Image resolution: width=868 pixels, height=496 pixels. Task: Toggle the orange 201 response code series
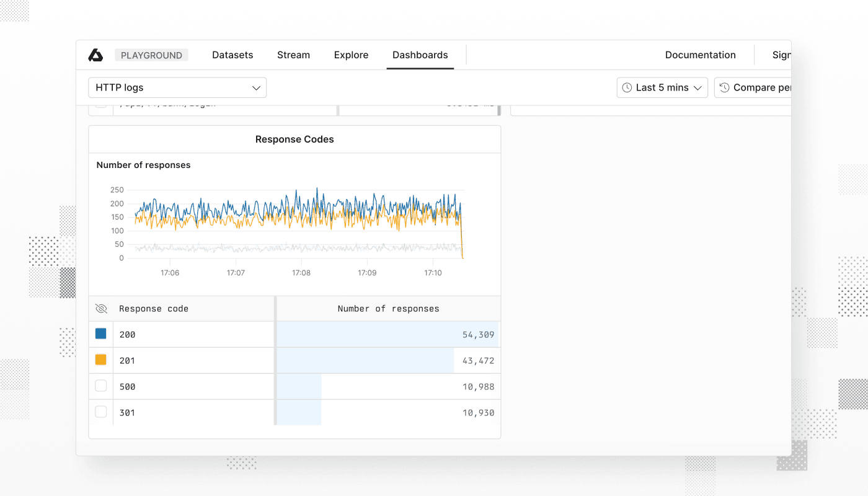coord(100,360)
